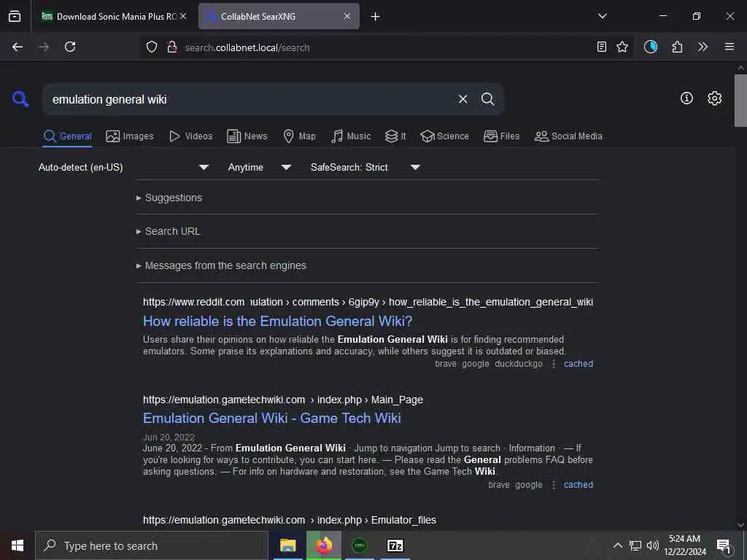
Task: Select the General search category
Action: click(67, 136)
